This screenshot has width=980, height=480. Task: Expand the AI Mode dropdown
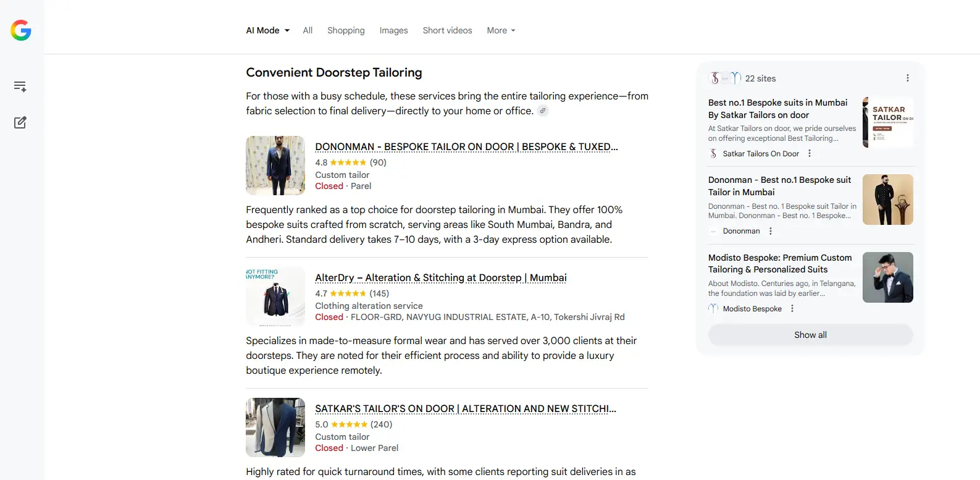coord(268,30)
